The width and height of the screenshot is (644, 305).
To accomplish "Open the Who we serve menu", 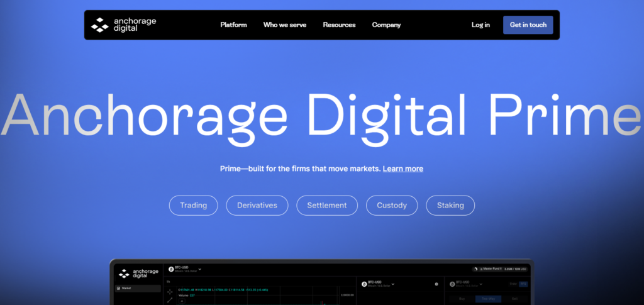I will point(285,25).
